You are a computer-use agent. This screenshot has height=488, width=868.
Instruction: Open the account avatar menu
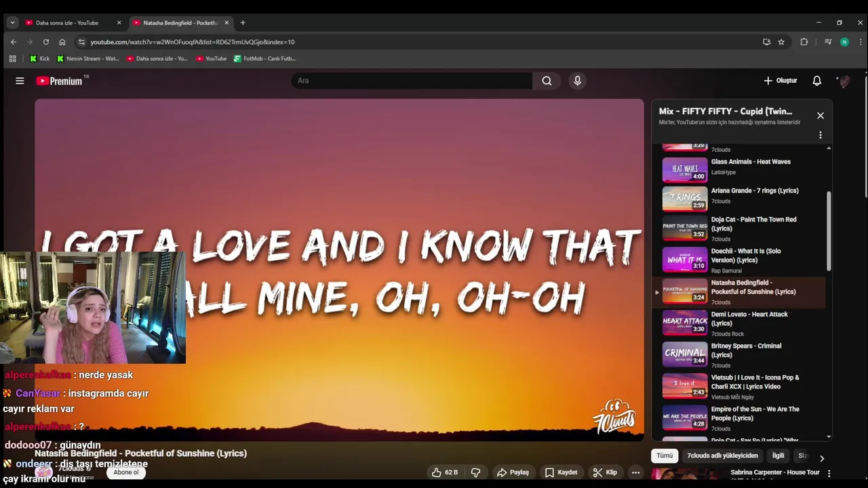844,81
